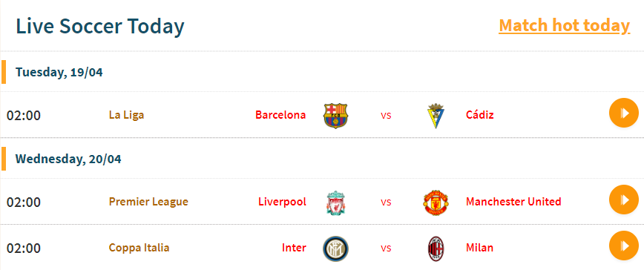The image size is (644, 270).
Task: Open the La Liga league link
Action: click(126, 114)
